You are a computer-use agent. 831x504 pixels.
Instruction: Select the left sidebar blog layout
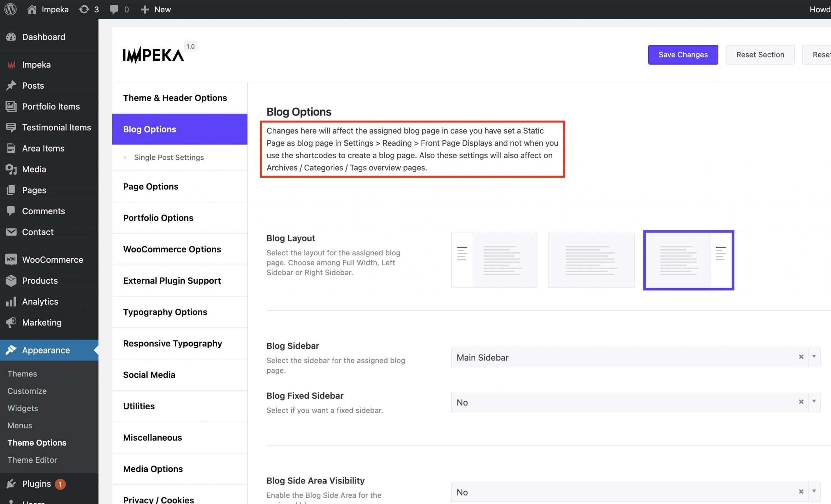pyautogui.click(x=494, y=260)
